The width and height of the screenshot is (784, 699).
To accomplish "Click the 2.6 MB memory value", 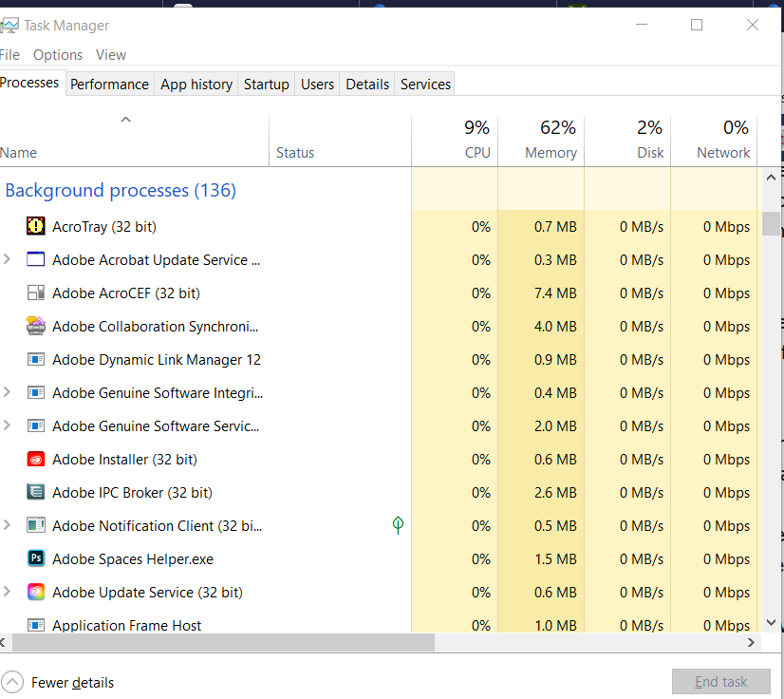I will [x=555, y=493].
